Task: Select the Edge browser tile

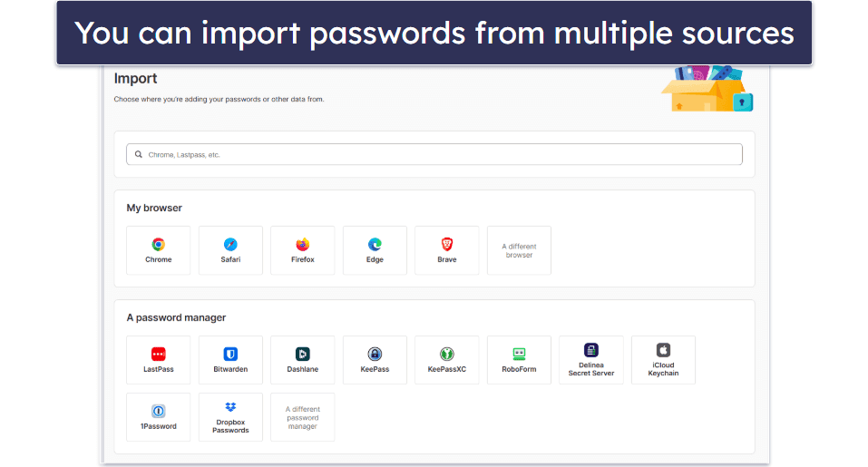Action: 375,250
